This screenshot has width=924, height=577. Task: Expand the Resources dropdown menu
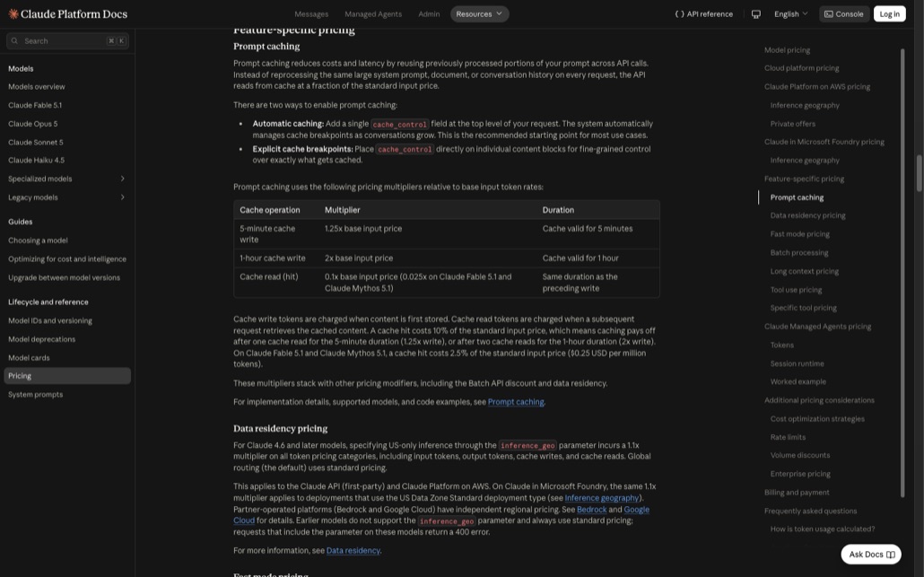pyautogui.click(x=479, y=14)
